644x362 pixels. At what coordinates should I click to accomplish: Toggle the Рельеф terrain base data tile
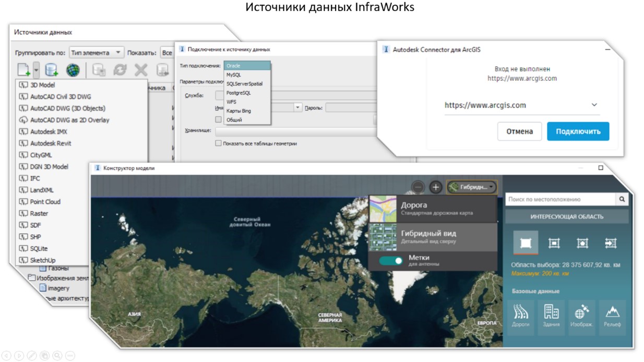[613, 317]
